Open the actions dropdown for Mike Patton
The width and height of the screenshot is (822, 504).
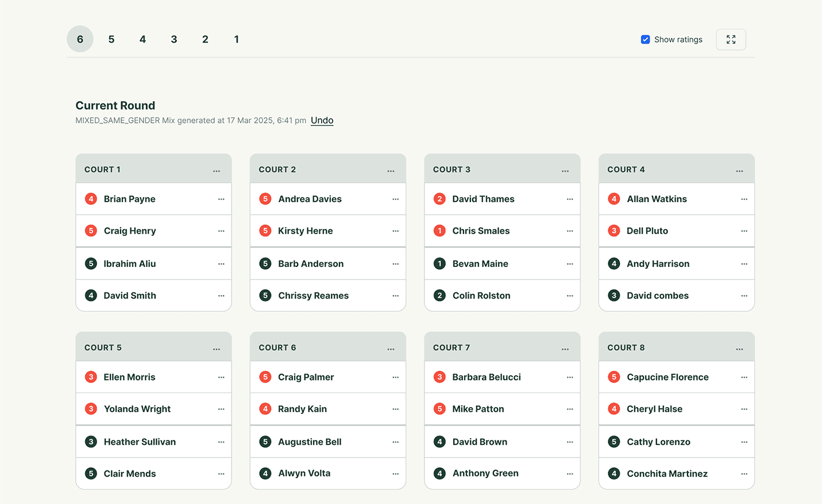click(570, 409)
